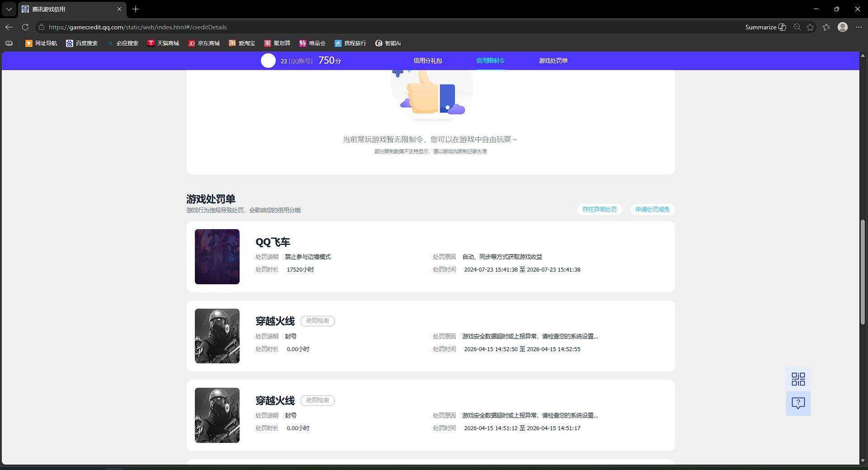The width and height of the screenshot is (868, 470).
Task: Click the 处罚结束 tag on the 14:51:12 record
Action: coord(317,400)
